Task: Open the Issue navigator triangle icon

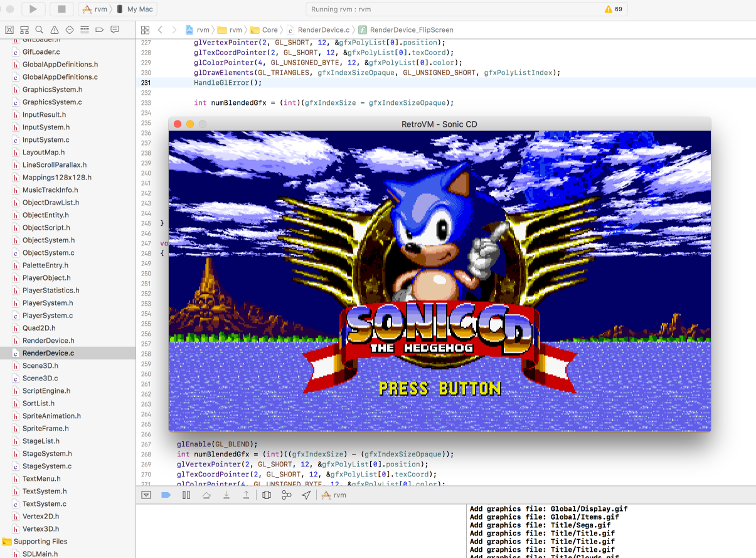Action: pyautogui.click(x=55, y=30)
